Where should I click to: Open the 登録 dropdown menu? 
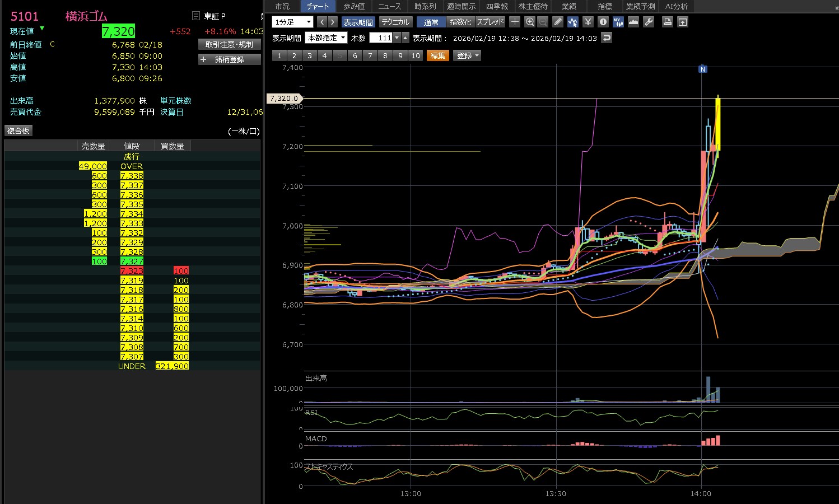click(467, 55)
